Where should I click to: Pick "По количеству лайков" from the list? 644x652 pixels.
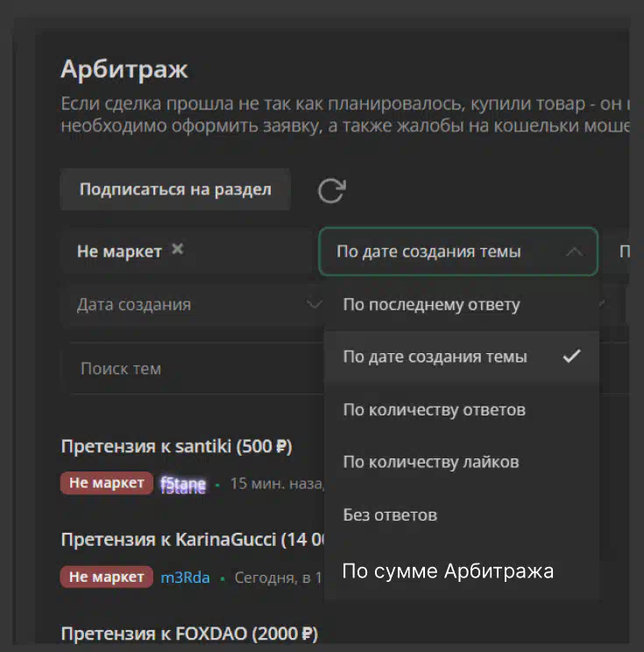(430, 462)
